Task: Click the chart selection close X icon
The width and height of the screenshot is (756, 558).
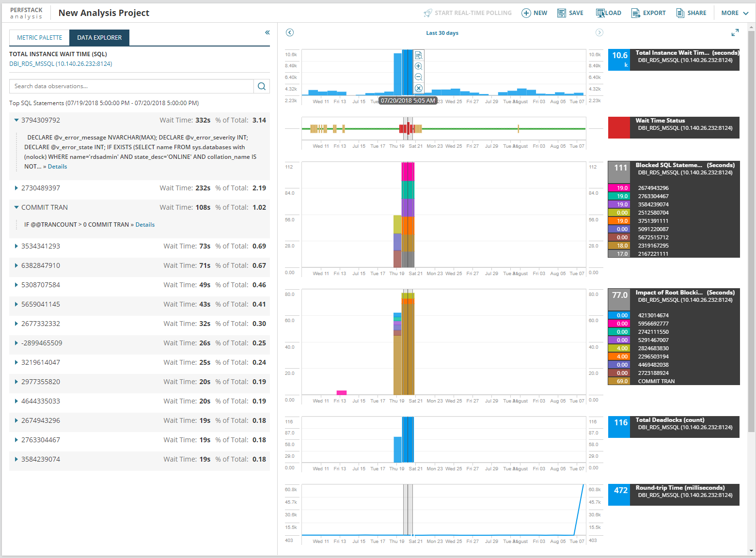Action: coord(419,88)
